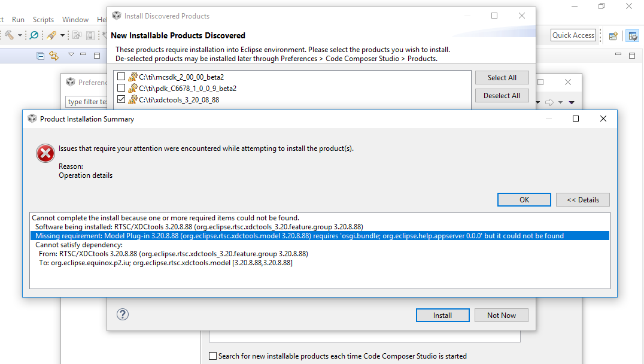This screenshot has height=364, width=644.
Task: Click the Select All button
Action: point(502,78)
